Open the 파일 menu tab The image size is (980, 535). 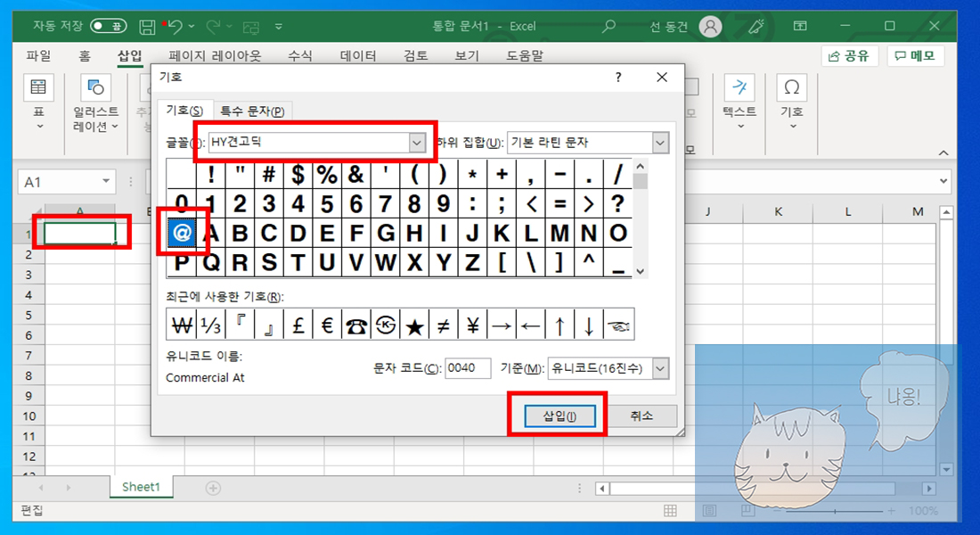coord(38,55)
